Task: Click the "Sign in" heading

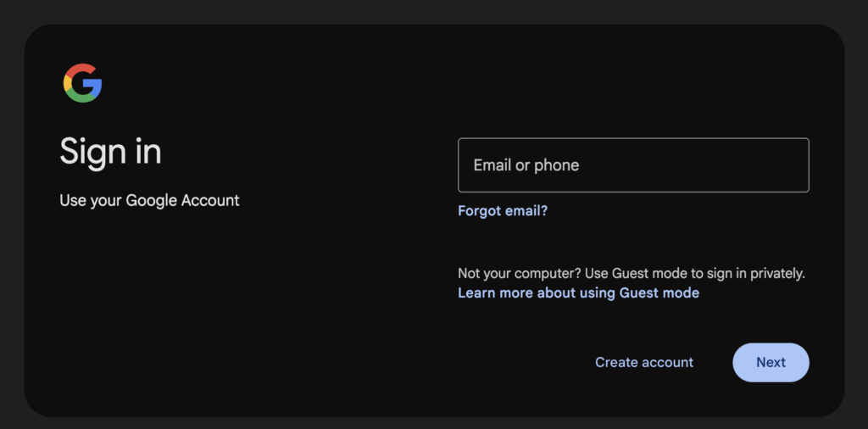Action: [110, 153]
